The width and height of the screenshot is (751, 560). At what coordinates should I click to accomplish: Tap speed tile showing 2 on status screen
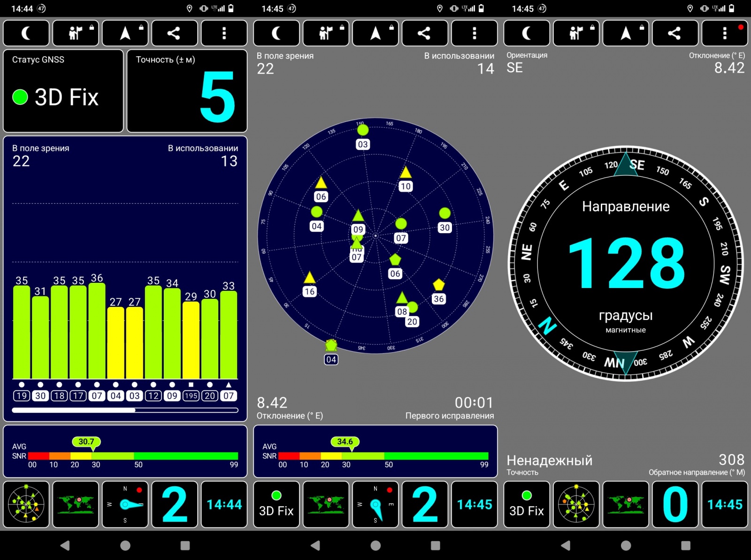pyautogui.click(x=175, y=504)
